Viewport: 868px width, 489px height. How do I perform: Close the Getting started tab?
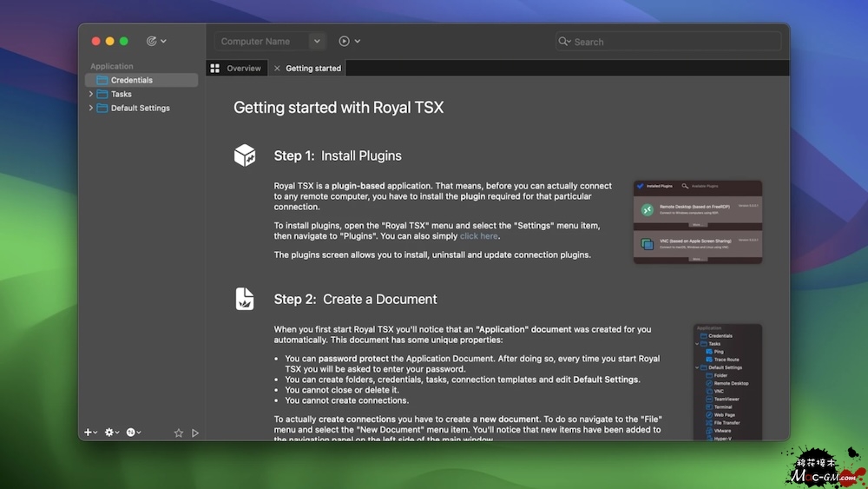point(277,68)
